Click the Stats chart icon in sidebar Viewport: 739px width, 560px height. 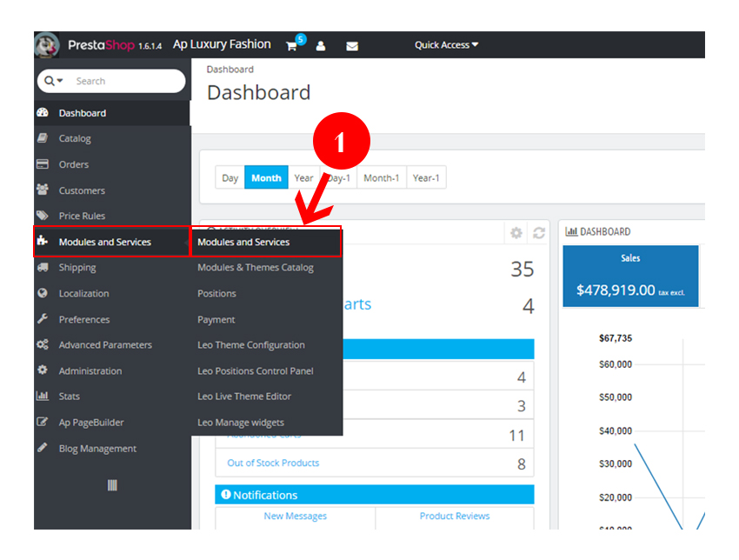point(43,397)
